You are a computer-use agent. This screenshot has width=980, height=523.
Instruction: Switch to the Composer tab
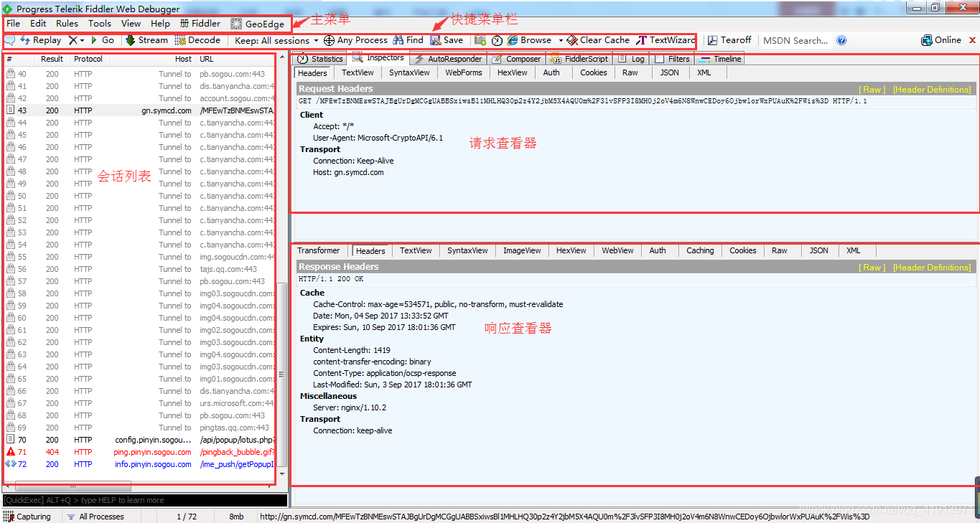point(517,59)
